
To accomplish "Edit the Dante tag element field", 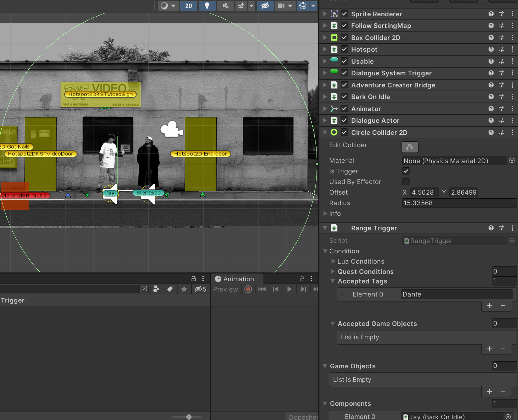I will click(x=457, y=294).
